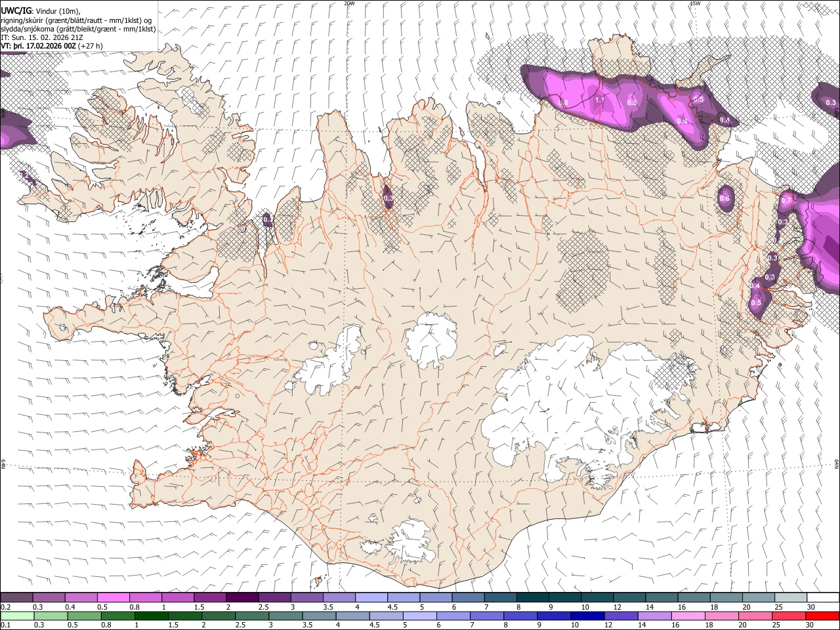Image resolution: width=840 pixels, height=630 pixels.
Task: Click the 12 label under the lower legend
Action: point(608,625)
